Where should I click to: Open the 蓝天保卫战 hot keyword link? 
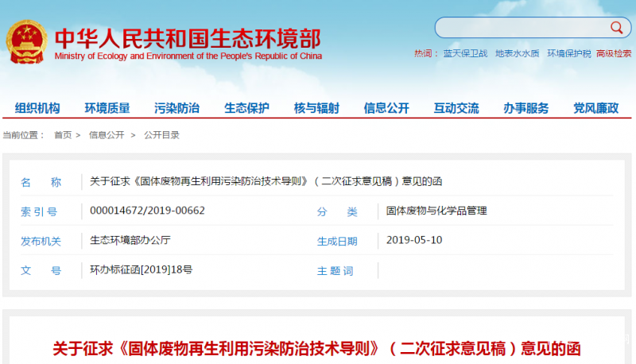[x=465, y=53]
